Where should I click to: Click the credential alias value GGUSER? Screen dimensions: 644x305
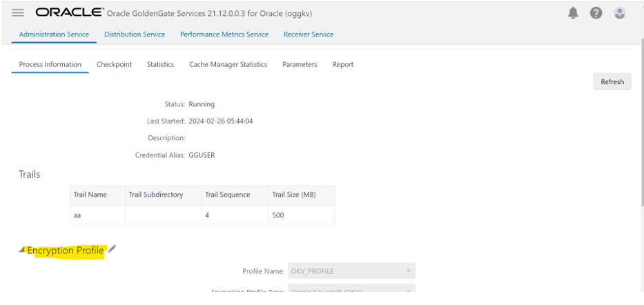pos(202,155)
